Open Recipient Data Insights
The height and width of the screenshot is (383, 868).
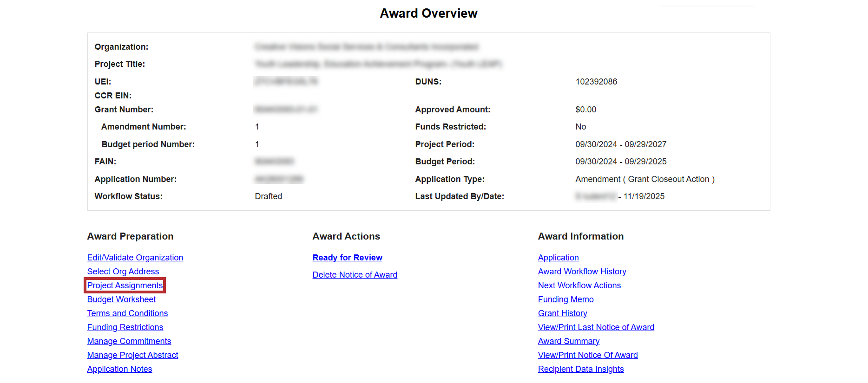pos(580,369)
